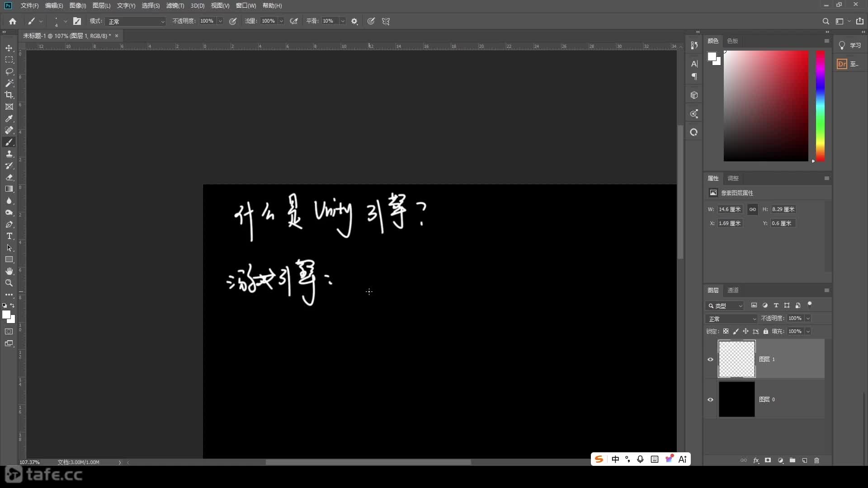Select the Lasso tool
This screenshot has width=868, height=488.
coord(9,71)
